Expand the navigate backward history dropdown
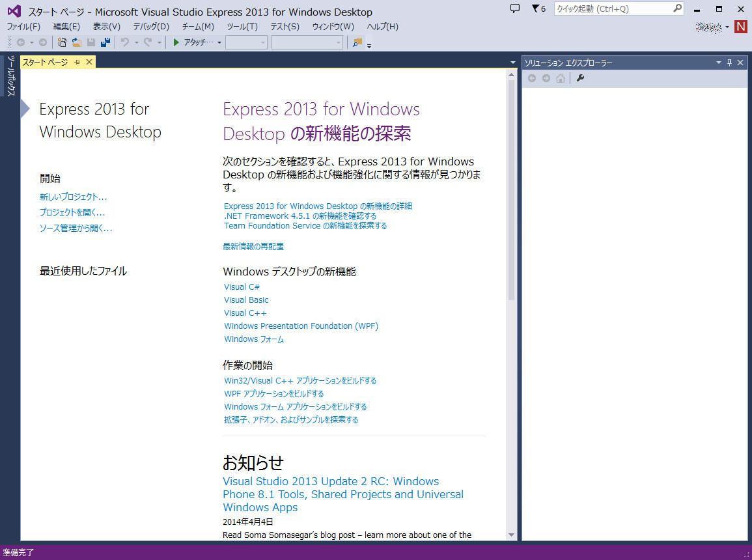 pos(32,42)
